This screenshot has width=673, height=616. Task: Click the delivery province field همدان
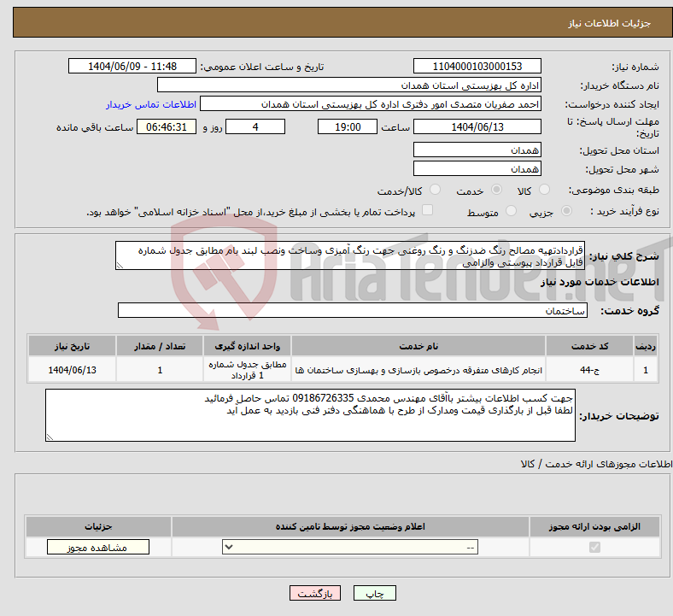coord(477,150)
